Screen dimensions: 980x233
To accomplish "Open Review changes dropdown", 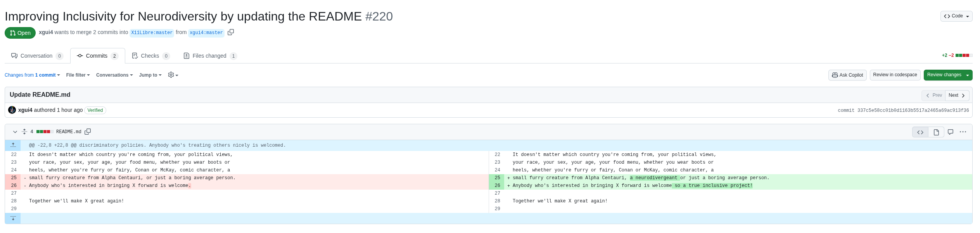I will tap(948, 75).
